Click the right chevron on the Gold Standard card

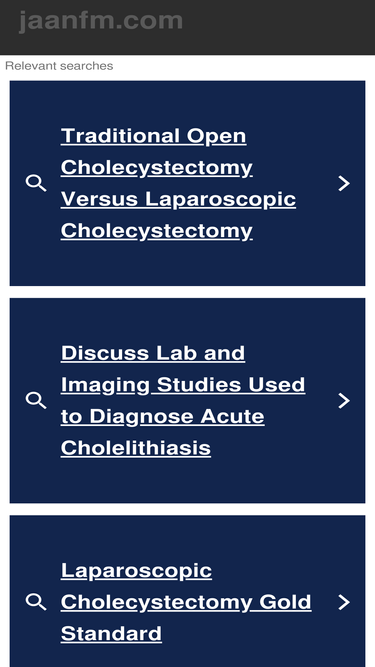(344, 602)
